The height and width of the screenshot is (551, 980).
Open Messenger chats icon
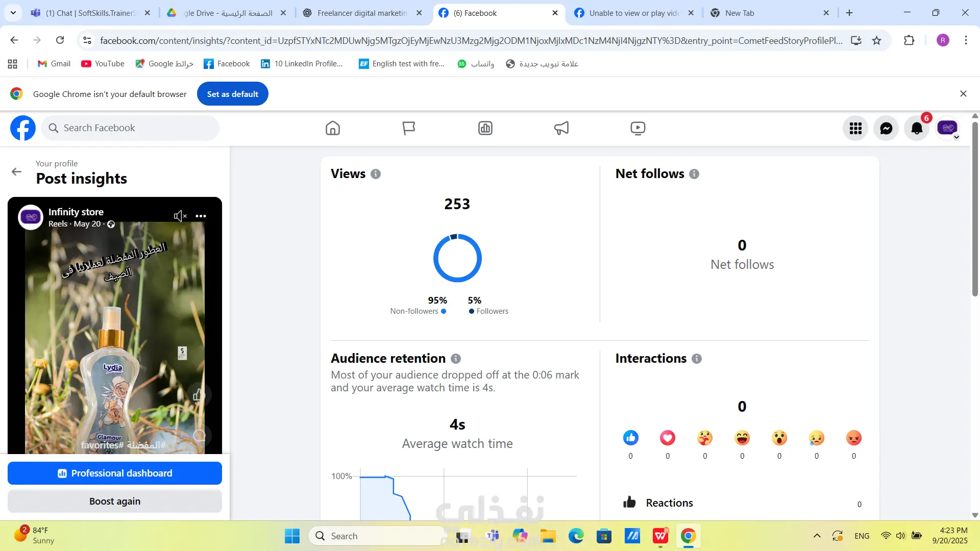[886, 128]
